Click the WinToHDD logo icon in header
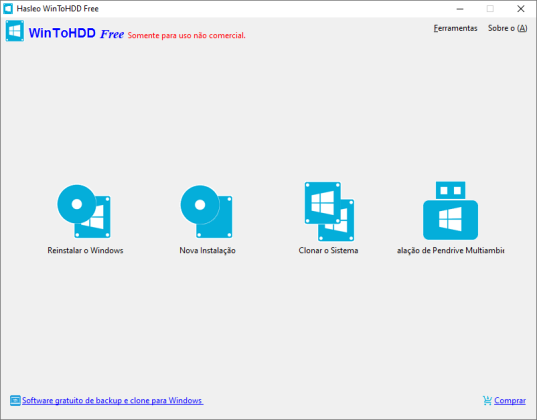This screenshot has height=420, width=537. tap(15, 31)
